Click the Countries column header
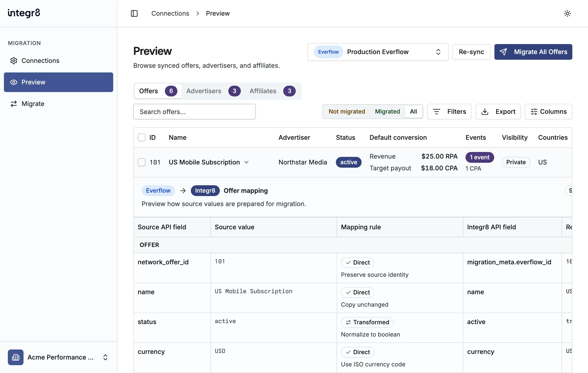The image size is (588, 373). click(553, 138)
